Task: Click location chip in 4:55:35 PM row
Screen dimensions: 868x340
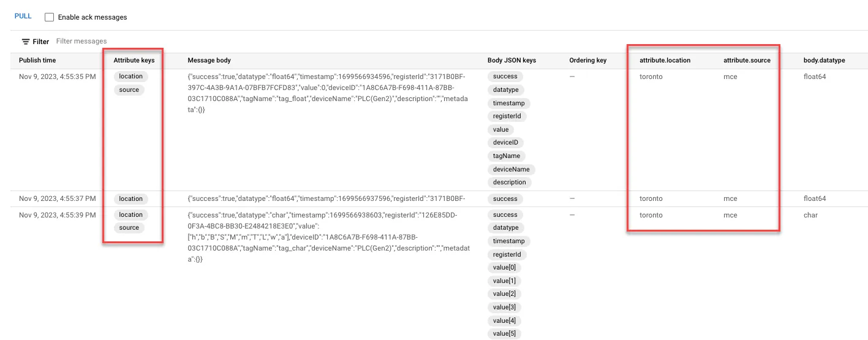Action: [130, 77]
